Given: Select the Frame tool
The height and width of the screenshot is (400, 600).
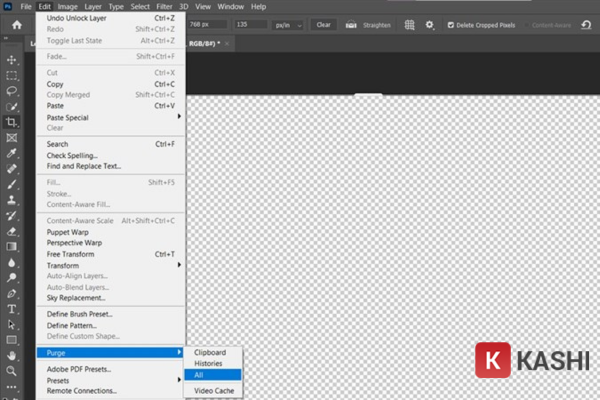Looking at the screenshot, I should point(11,138).
